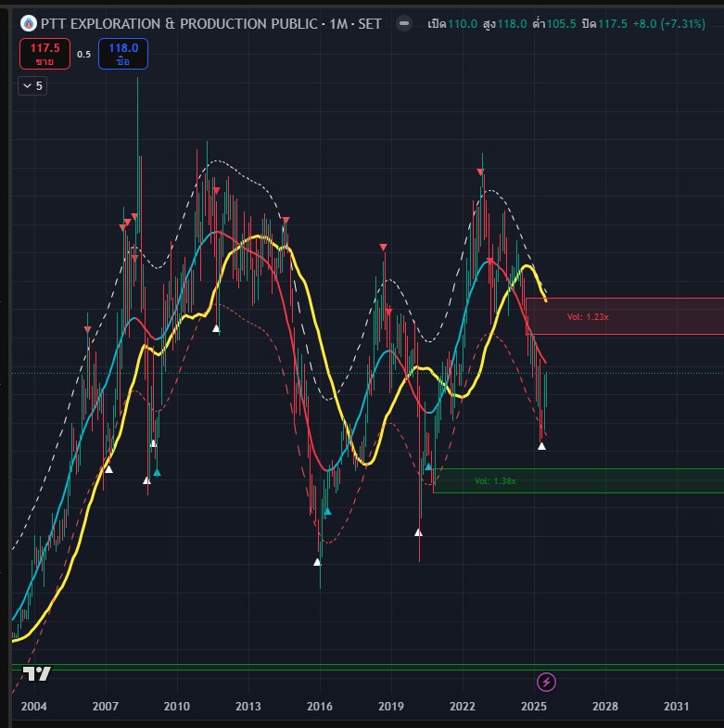Select the red Vol: 1.23x supply zone
Viewport: 724px width, 728px height.
point(625,316)
